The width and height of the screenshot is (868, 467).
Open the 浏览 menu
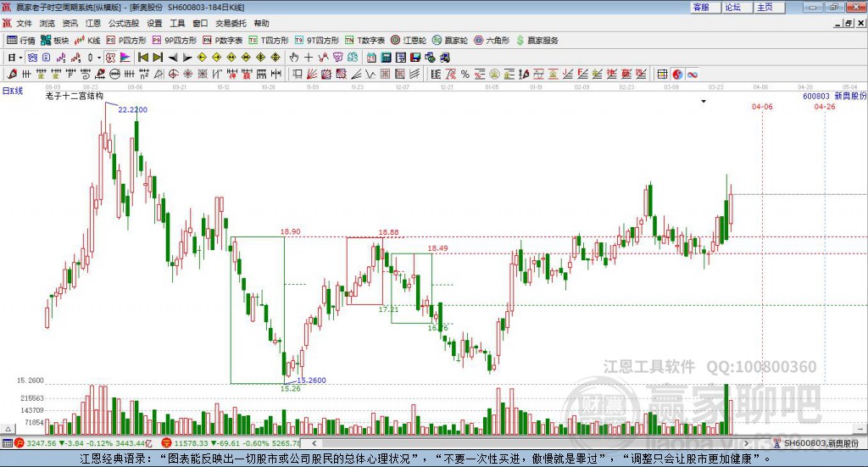(x=47, y=23)
